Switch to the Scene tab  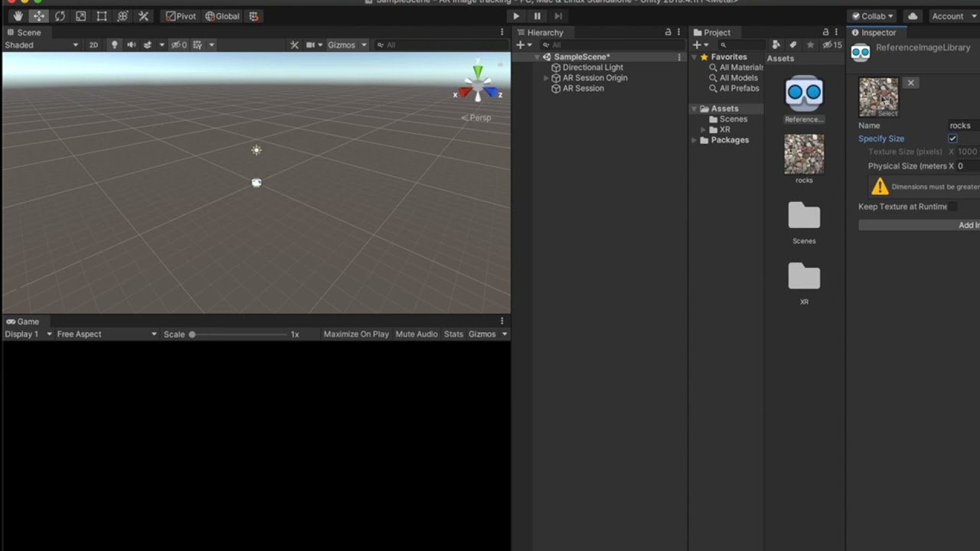point(24,32)
